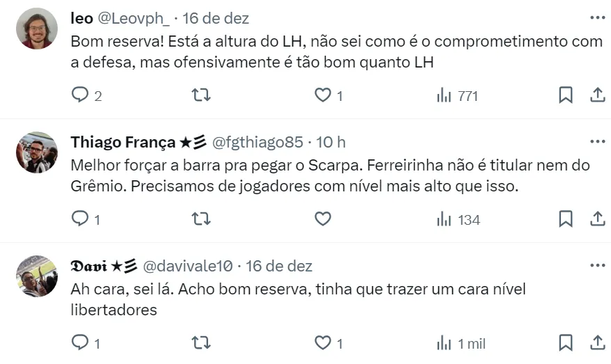Image resolution: width=611 pixels, height=364 pixels.
Task: Share Davi's tweet
Action: (597, 343)
